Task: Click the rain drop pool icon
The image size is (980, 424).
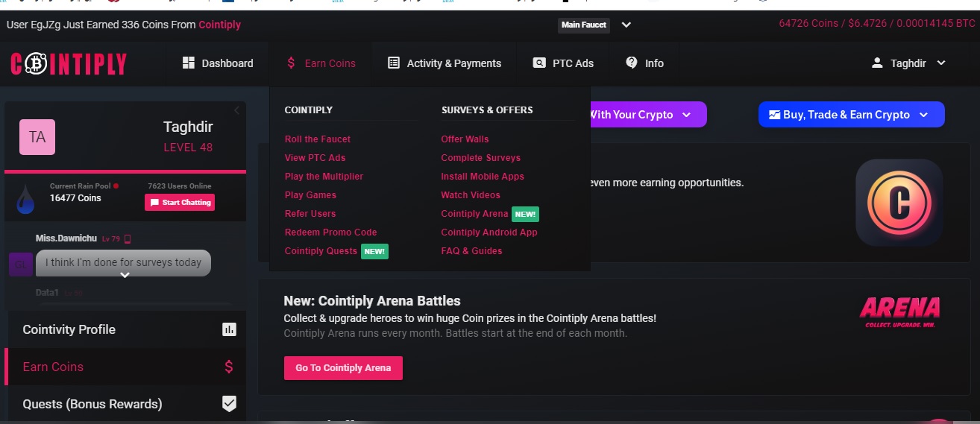Action: (x=27, y=198)
